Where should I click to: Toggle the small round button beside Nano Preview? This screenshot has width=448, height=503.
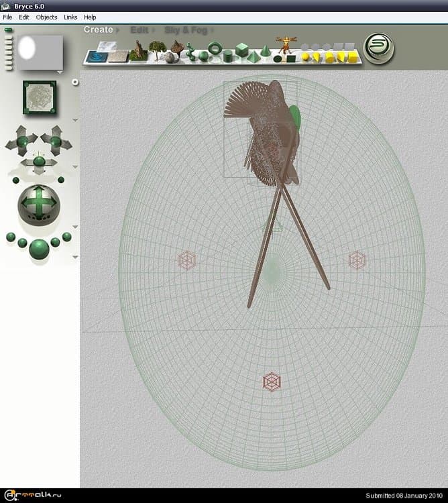[75, 82]
